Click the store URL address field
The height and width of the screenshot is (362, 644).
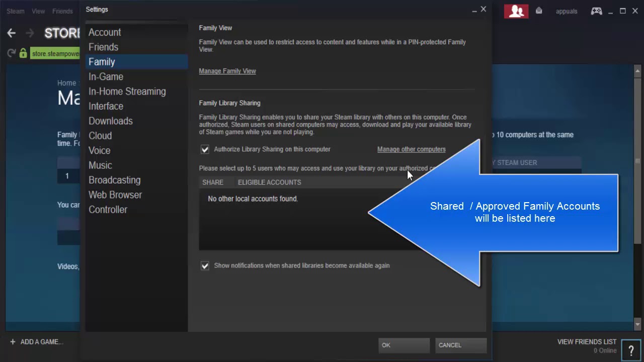tap(55, 54)
